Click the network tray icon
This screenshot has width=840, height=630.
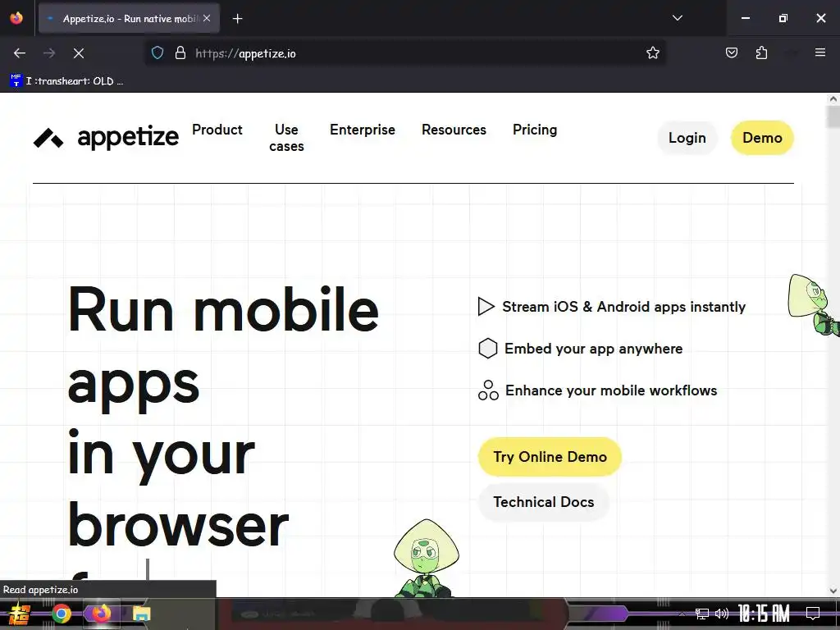pyautogui.click(x=702, y=614)
